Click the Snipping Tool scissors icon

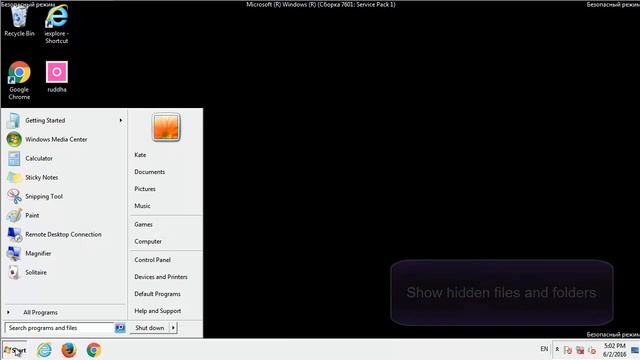click(x=14, y=196)
